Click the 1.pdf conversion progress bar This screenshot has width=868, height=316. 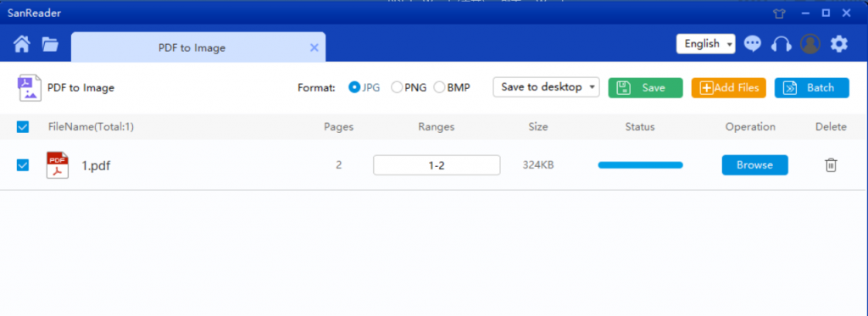pyautogui.click(x=641, y=165)
